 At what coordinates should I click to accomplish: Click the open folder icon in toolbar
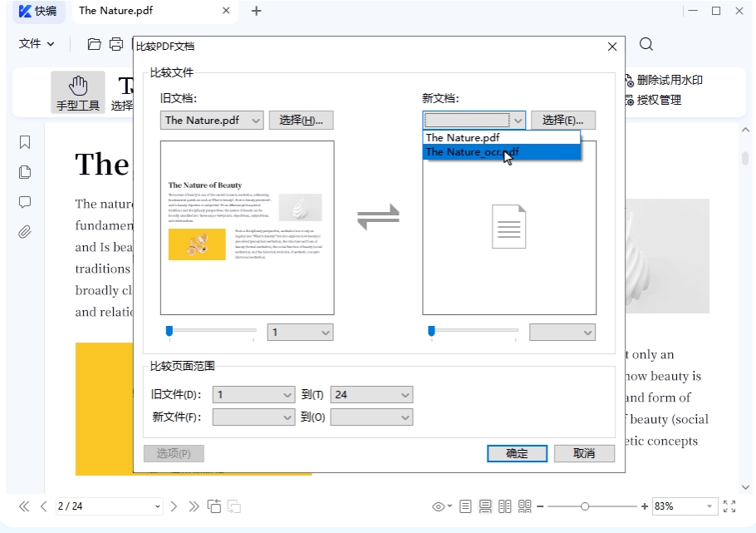pyautogui.click(x=94, y=44)
